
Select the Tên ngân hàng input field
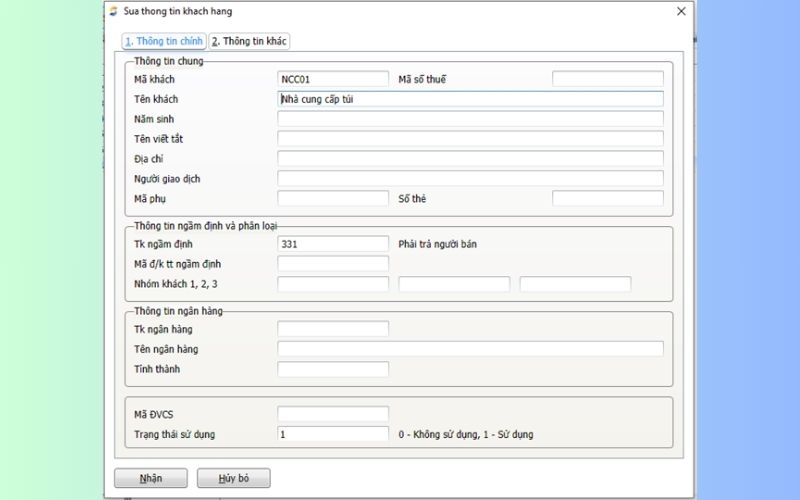point(470,349)
